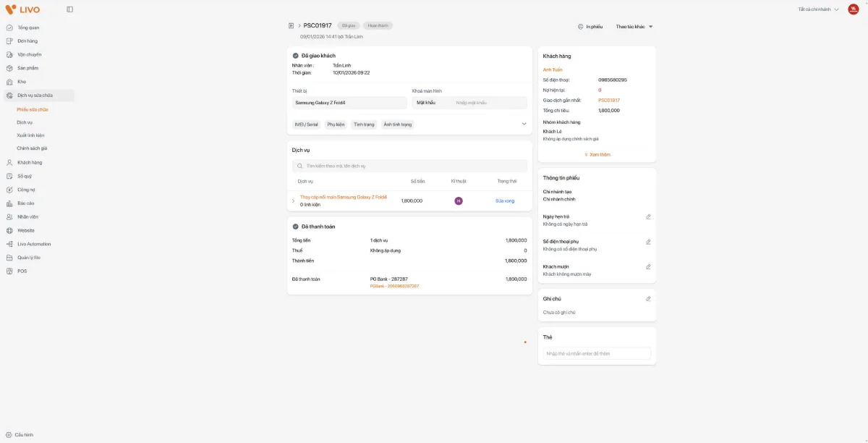Expand the Thay cáp nối màn service row

[293, 201]
